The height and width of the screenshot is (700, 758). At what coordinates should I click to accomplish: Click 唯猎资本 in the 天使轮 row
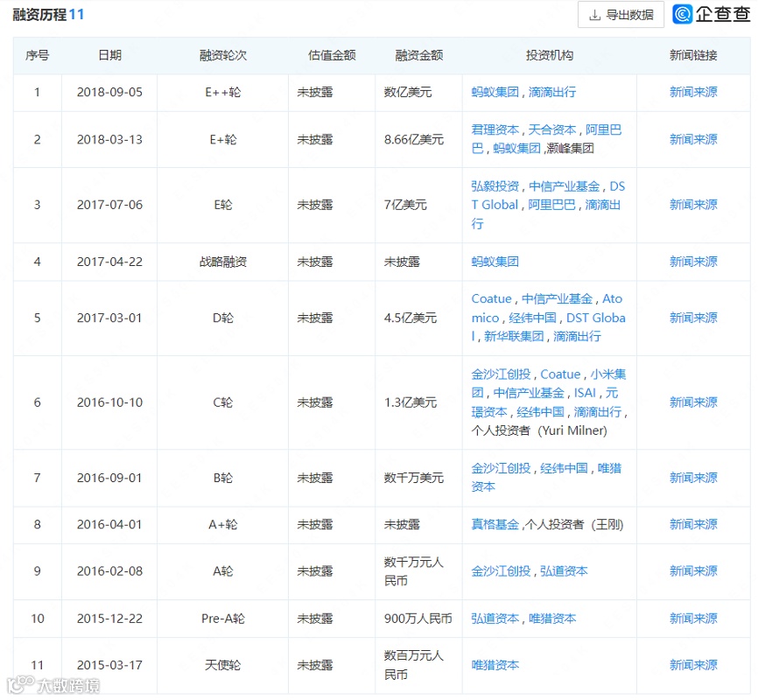tap(495, 665)
